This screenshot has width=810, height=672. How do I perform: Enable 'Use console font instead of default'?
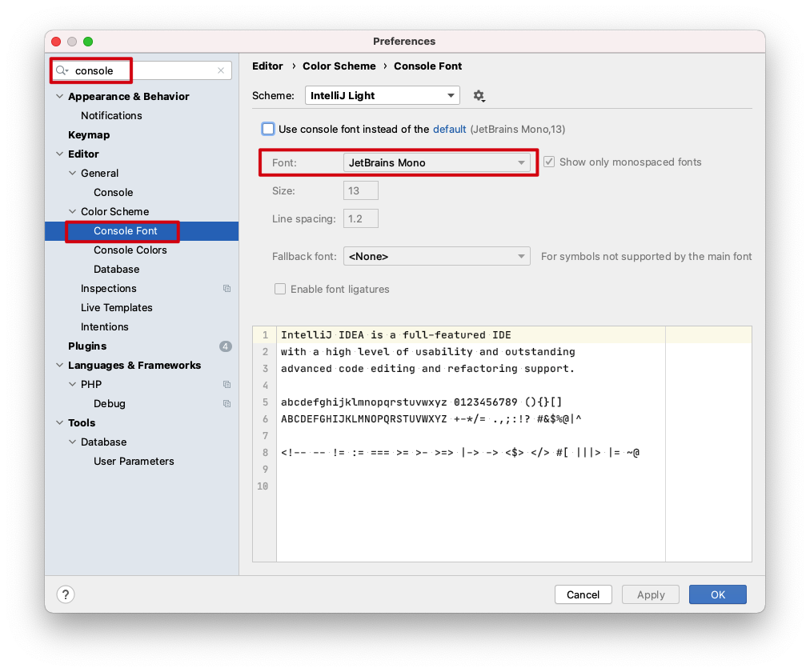268,129
